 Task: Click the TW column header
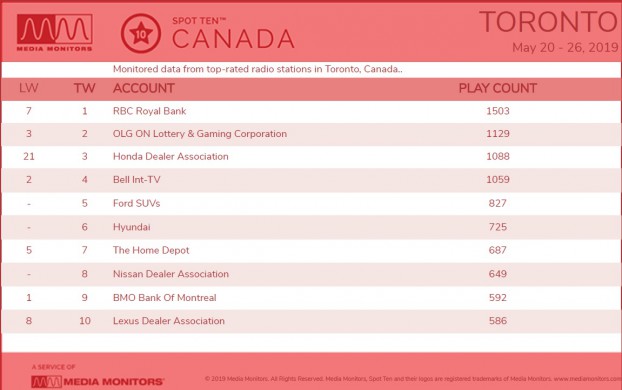(x=84, y=88)
